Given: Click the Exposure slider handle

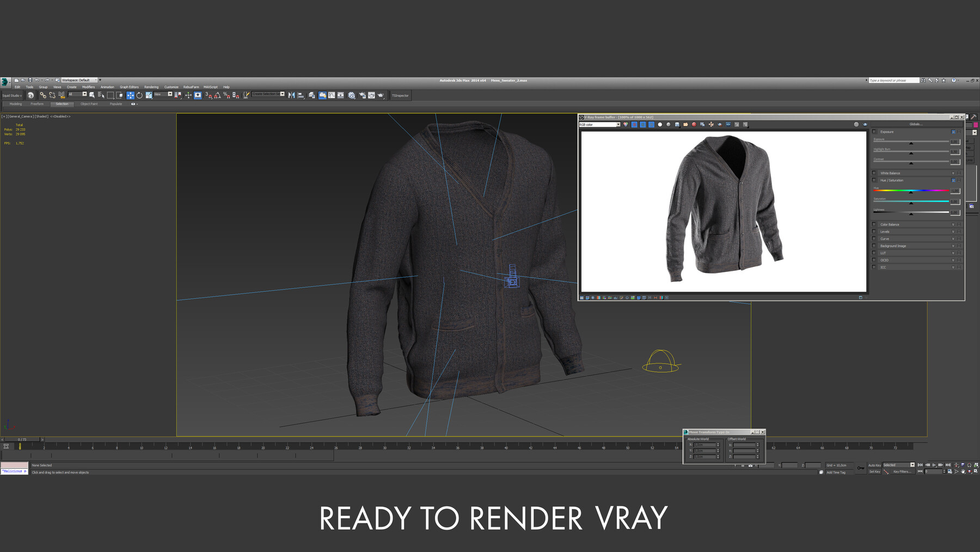Looking at the screenshot, I should pyautogui.click(x=911, y=143).
